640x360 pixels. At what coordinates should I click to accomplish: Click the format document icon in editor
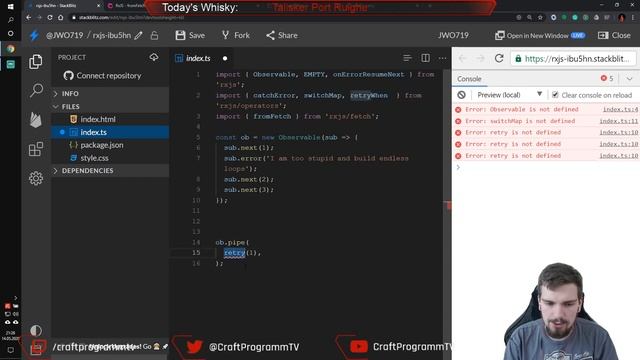(x=407, y=58)
